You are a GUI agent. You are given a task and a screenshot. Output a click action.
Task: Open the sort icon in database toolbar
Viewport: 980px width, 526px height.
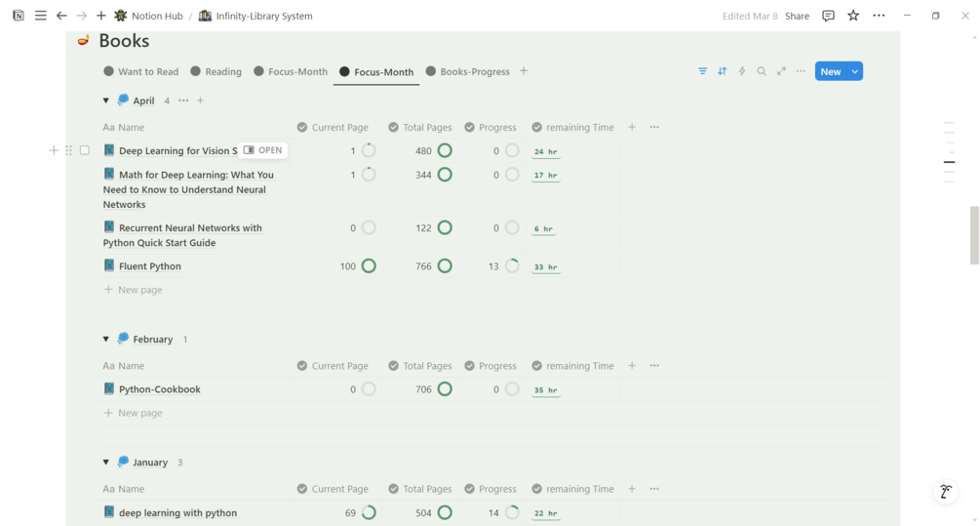[722, 71]
